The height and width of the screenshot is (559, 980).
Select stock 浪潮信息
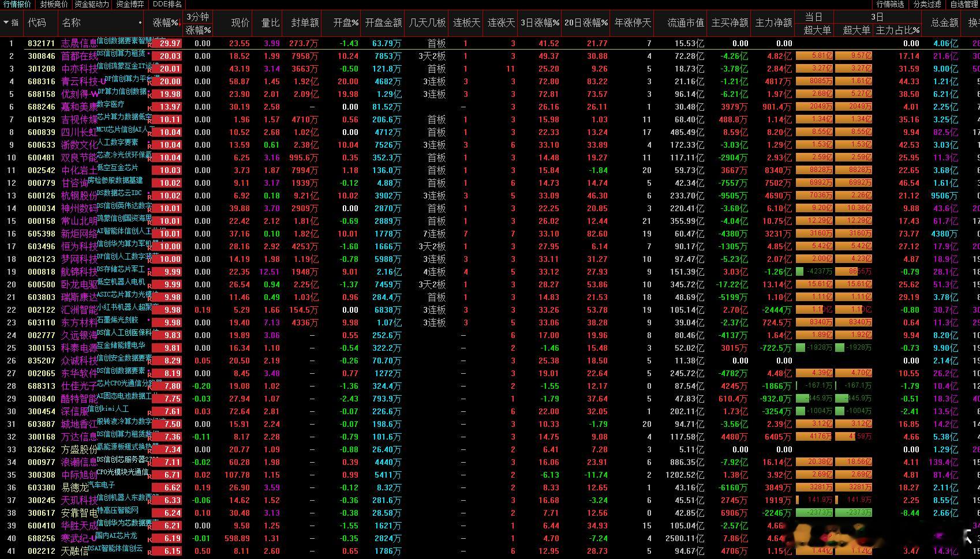pyautogui.click(x=79, y=462)
